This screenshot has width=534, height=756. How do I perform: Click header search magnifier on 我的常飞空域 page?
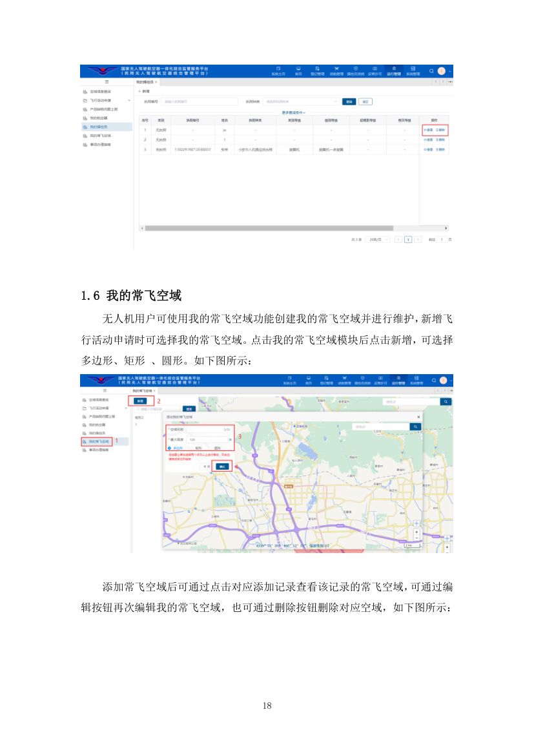(x=434, y=381)
